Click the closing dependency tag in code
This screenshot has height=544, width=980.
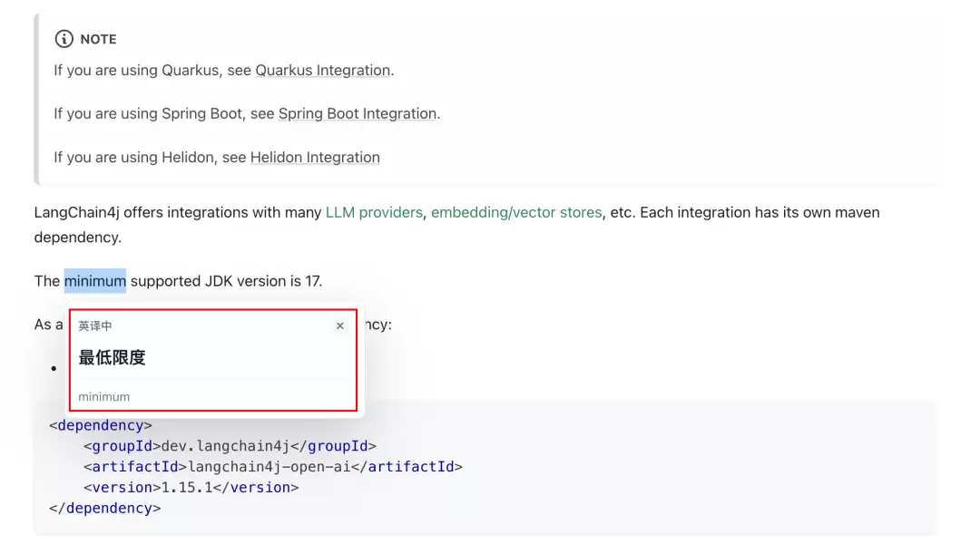click(105, 508)
